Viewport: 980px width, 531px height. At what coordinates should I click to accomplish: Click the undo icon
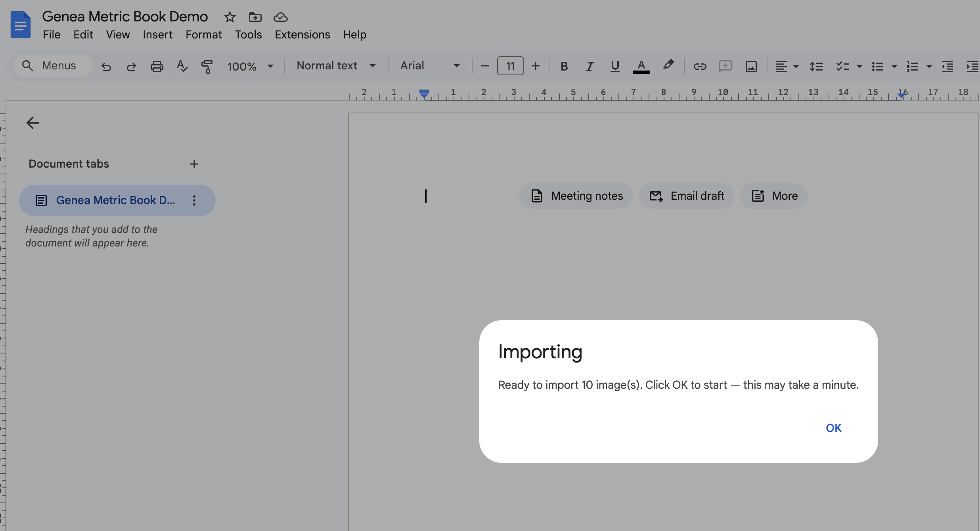pyautogui.click(x=106, y=66)
